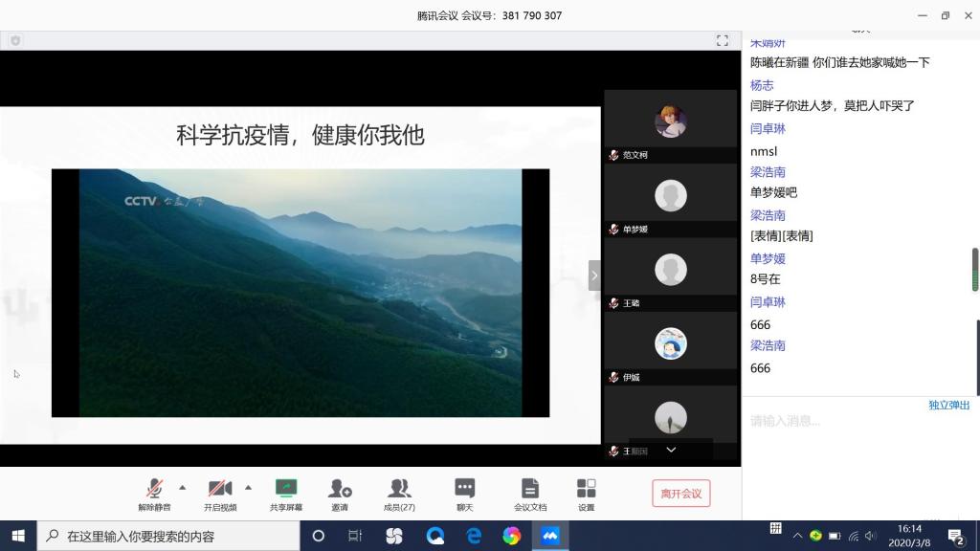This screenshot has height=551, width=980.
Task: Click the 离开会议 leave meeting button
Action: click(x=680, y=494)
